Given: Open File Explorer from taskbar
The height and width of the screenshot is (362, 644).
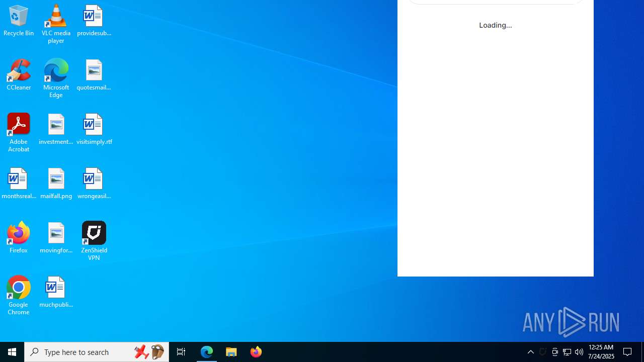Looking at the screenshot, I should (231, 352).
